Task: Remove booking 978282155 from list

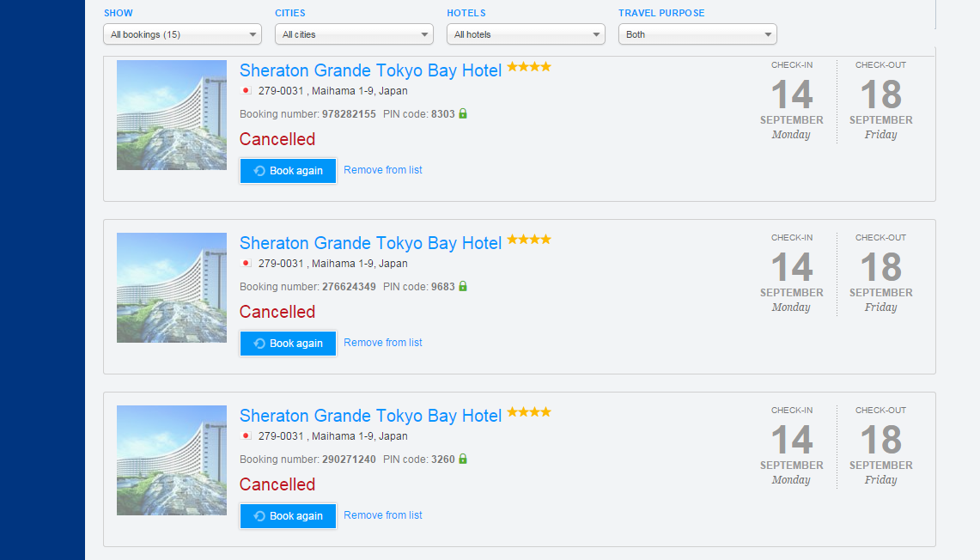Action: coord(382,170)
